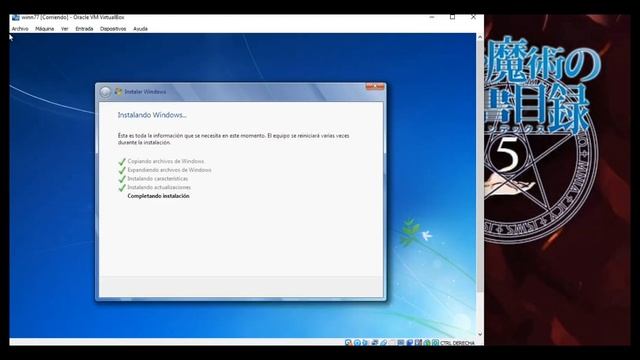The width and height of the screenshot is (640, 360).
Task: Click the scroll up arrow of VM window
Action: coord(480,37)
